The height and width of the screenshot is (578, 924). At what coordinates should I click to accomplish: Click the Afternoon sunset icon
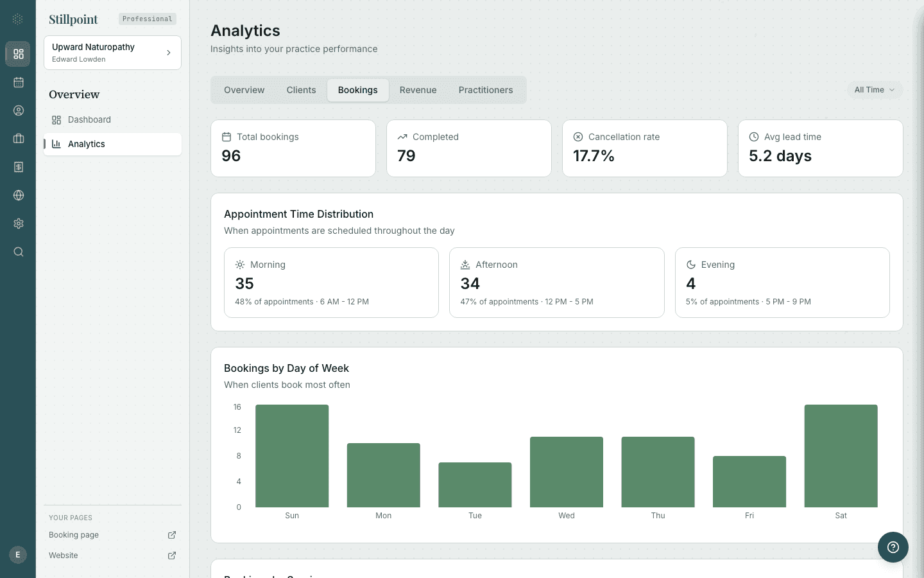pyautogui.click(x=465, y=265)
